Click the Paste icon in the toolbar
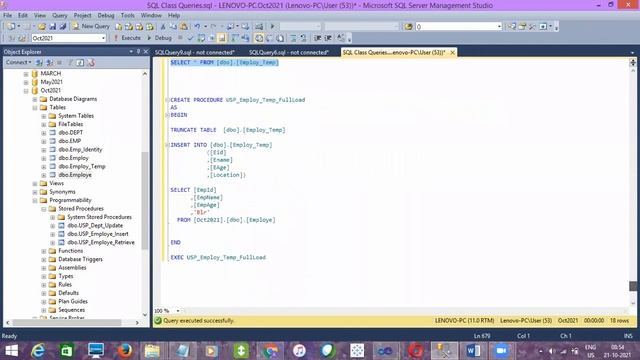 point(184,27)
